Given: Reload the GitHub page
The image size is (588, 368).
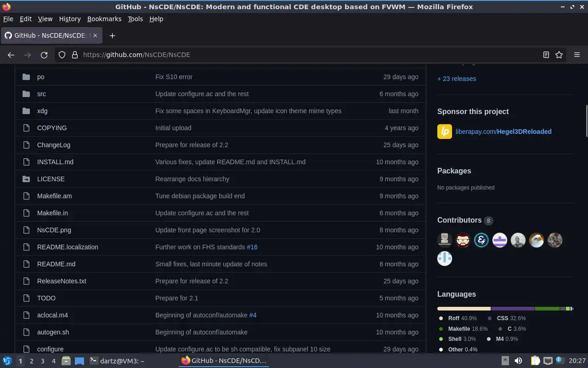Looking at the screenshot, I should coord(44,55).
